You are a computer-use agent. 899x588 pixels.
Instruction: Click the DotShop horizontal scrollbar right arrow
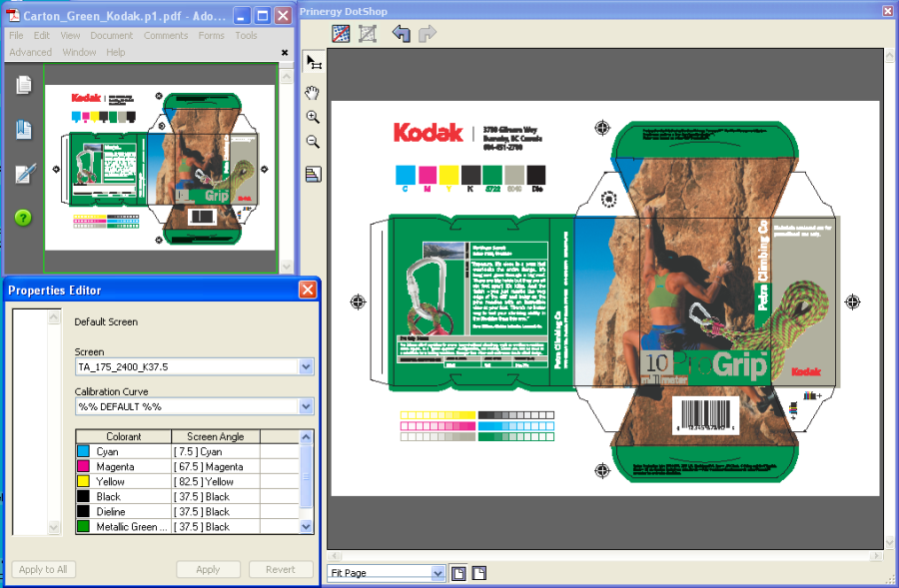point(875,556)
